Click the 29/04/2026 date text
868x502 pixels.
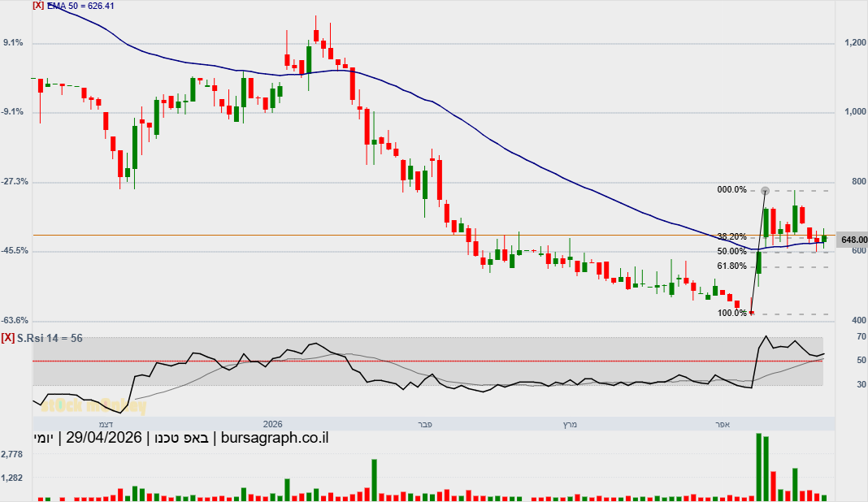[104, 438]
